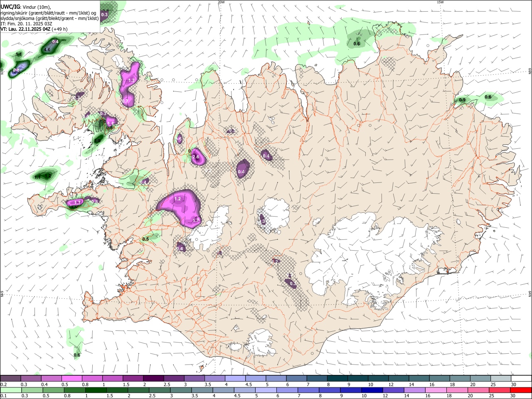The height and width of the screenshot is (399, 532).
Task: Click the '0.5' rain value in west Iceland
Action: click(x=145, y=239)
